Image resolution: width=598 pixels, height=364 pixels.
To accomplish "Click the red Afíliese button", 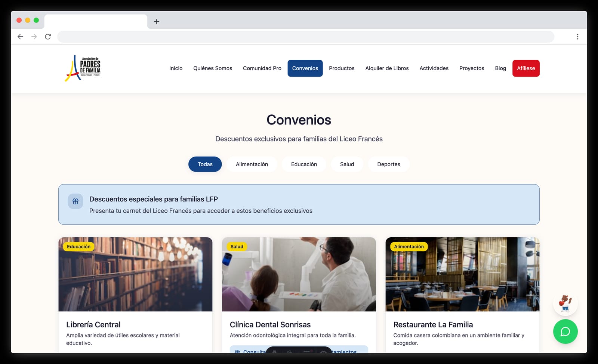I will coord(526,68).
